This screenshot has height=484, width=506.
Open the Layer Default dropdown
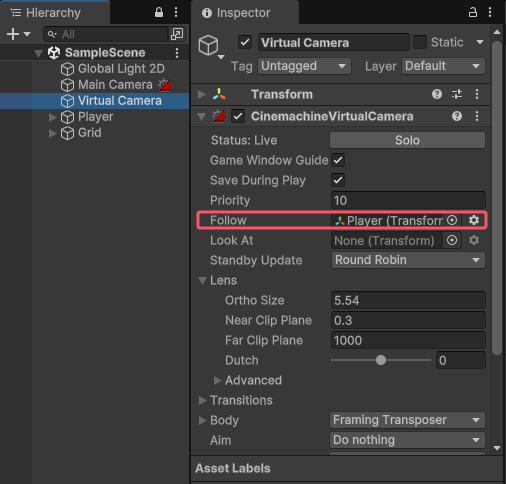pyautogui.click(x=443, y=66)
